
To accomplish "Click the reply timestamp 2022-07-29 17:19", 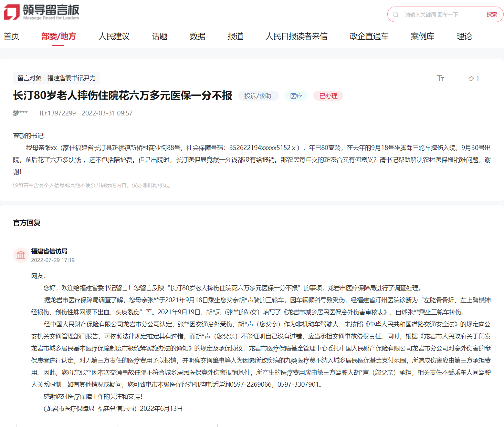I will [x=53, y=260].
